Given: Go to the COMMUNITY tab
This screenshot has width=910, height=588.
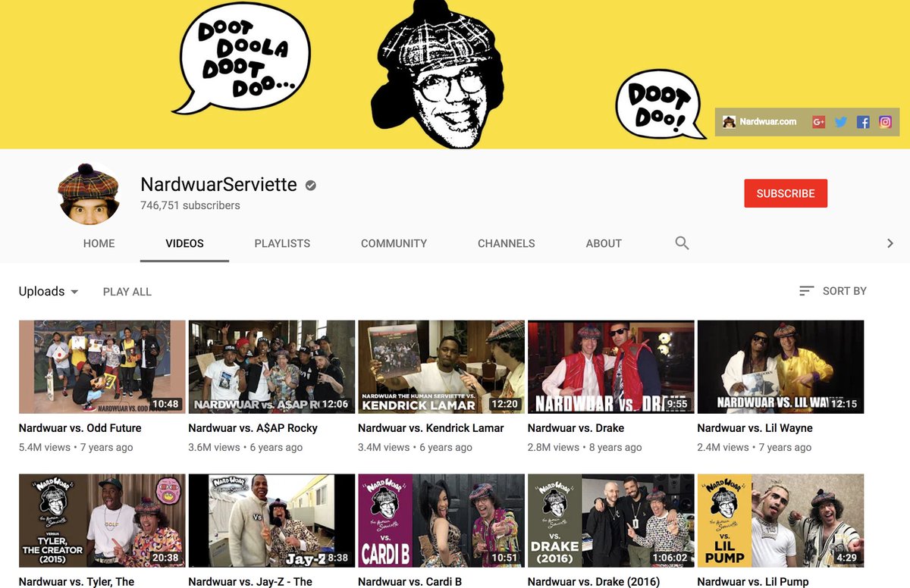Looking at the screenshot, I should coord(394,243).
